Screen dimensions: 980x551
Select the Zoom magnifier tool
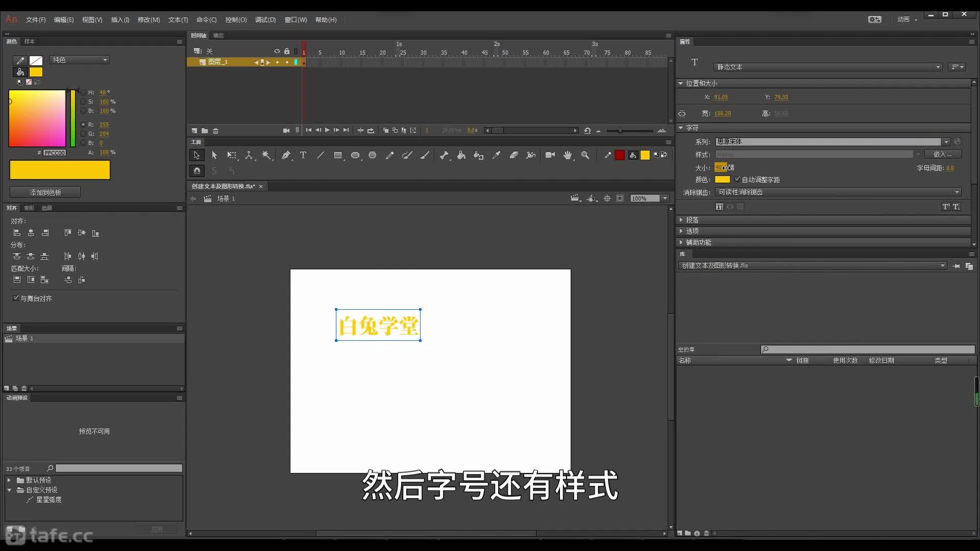pos(585,155)
